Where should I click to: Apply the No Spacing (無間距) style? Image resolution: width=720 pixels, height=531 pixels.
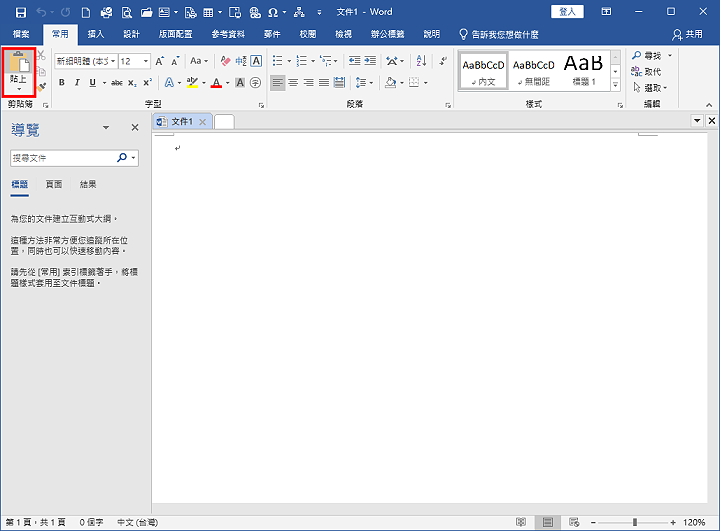coord(534,70)
